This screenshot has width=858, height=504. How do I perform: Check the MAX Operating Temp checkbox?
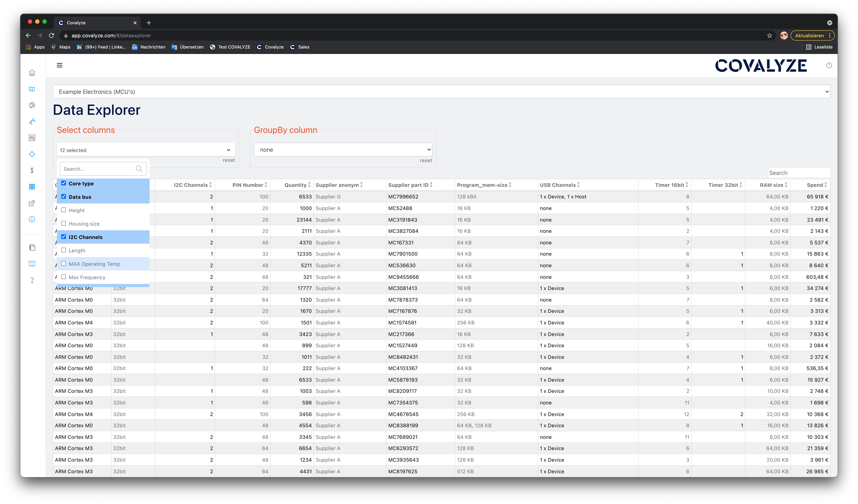(x=64, y=263)
